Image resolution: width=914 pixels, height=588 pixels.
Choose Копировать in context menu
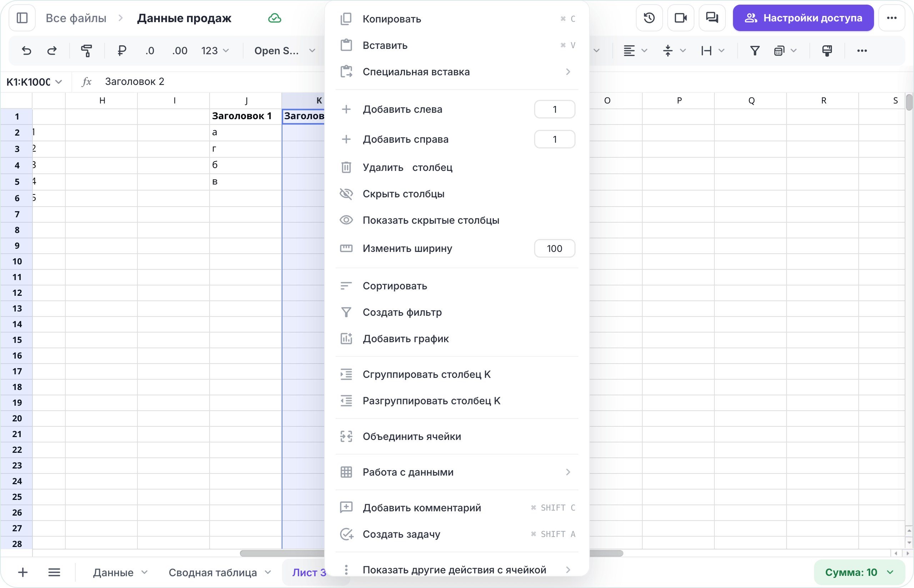pos(457,19)
